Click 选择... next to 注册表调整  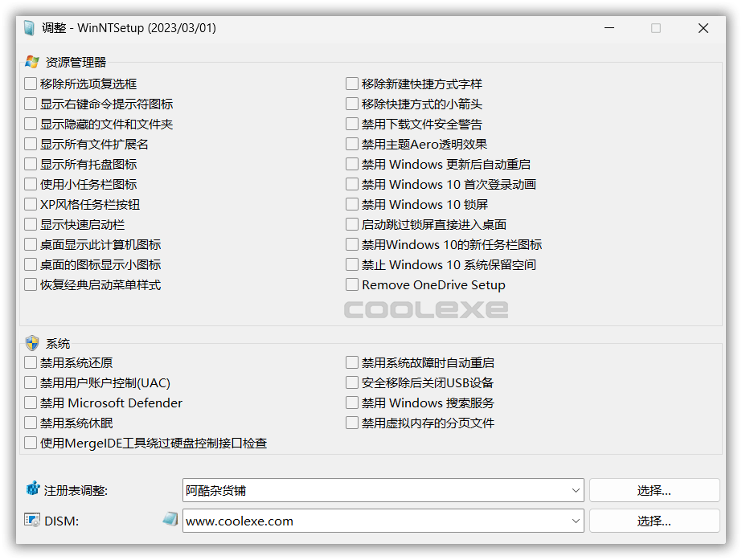pyautogui.click(x=654, y=489)
